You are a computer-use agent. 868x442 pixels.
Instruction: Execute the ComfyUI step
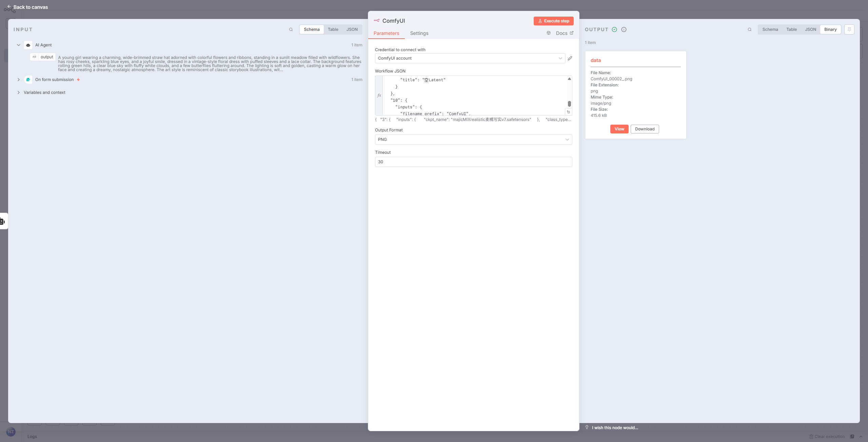(x=553, y=21)
